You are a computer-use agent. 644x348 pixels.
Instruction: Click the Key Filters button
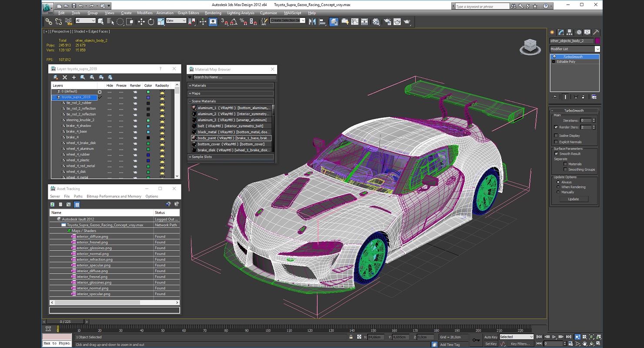[x=520, y=344]
